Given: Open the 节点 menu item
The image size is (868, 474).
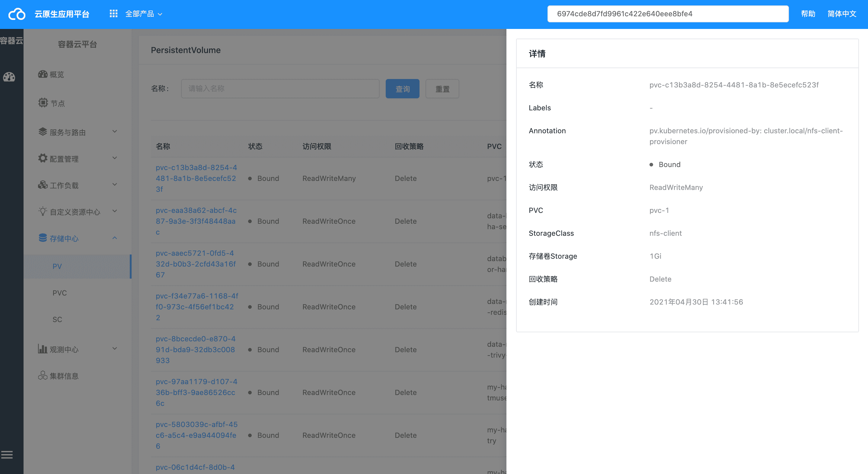Looking at the screenshot, I should point(77,103).
